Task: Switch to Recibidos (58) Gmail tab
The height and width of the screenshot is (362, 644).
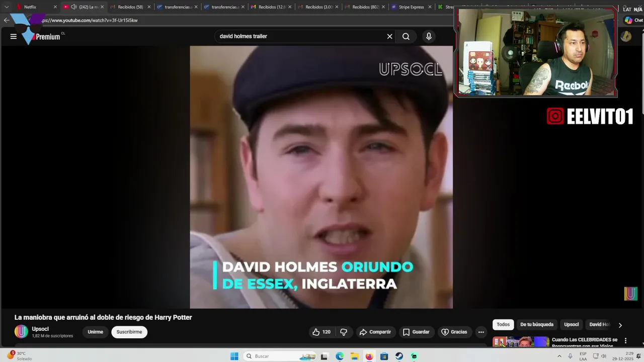Action: pos(130,7)
